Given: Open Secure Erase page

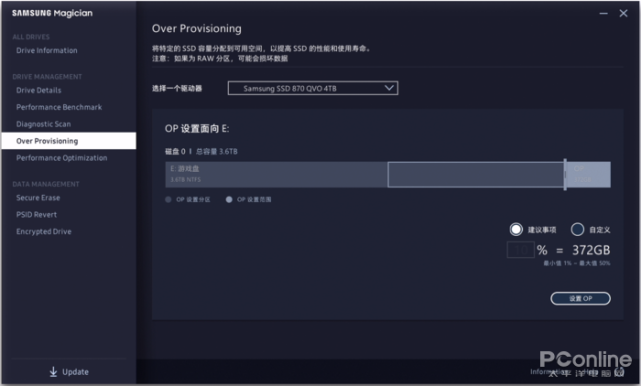Looking at the screenshot, I should (x=38, y=197).
